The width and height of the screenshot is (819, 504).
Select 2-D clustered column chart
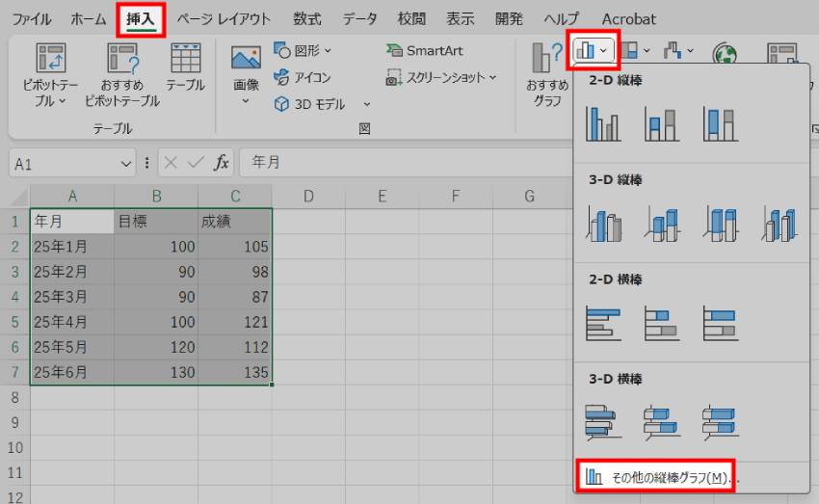(x=603, y=123)
